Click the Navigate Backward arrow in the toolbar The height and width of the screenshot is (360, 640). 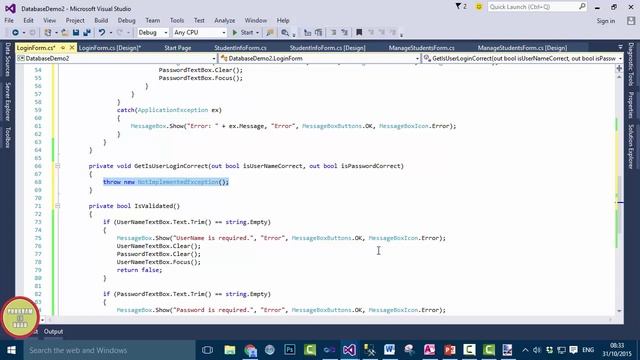click(x=15, y=33)
